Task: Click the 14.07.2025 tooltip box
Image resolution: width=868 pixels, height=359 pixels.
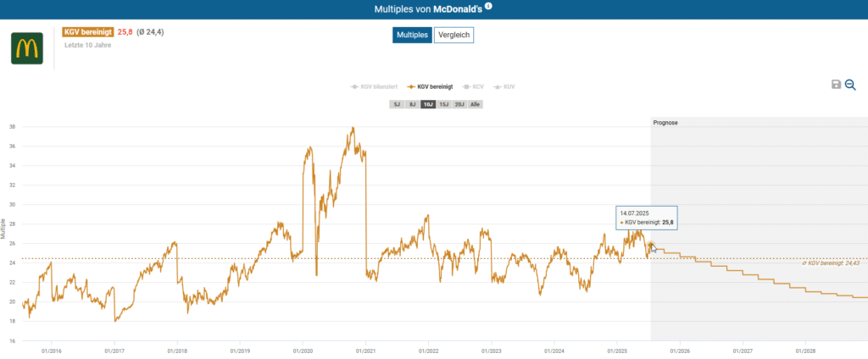Action: click(x=646, y=217)
